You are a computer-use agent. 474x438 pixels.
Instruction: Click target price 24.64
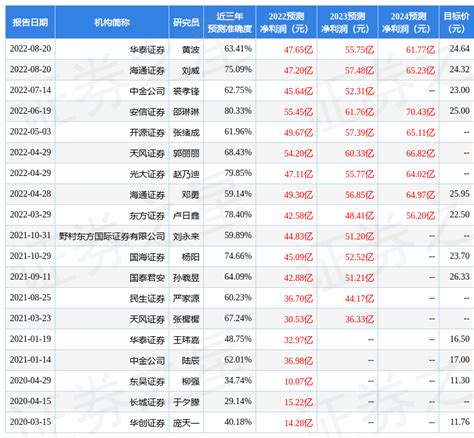pyautogui.click(x=459, y=49)
